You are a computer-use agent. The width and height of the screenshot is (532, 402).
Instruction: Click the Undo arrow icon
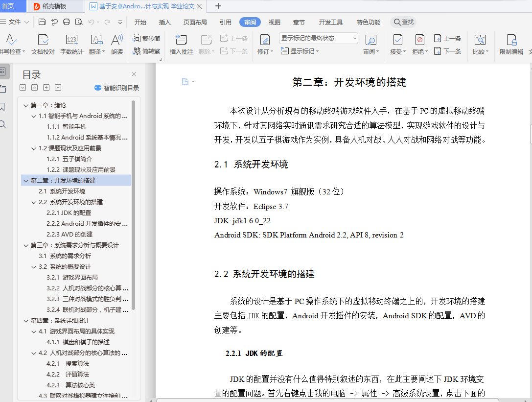[x=91, y=22]
